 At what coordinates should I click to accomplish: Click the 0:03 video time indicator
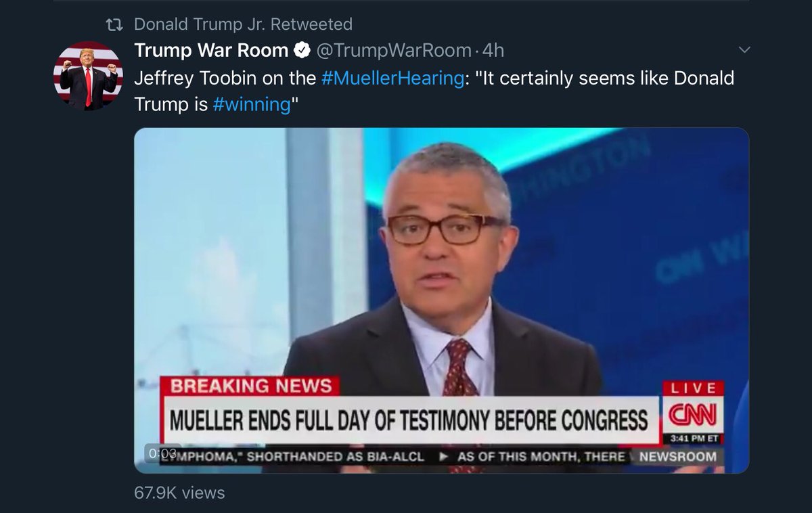point(162,453)
